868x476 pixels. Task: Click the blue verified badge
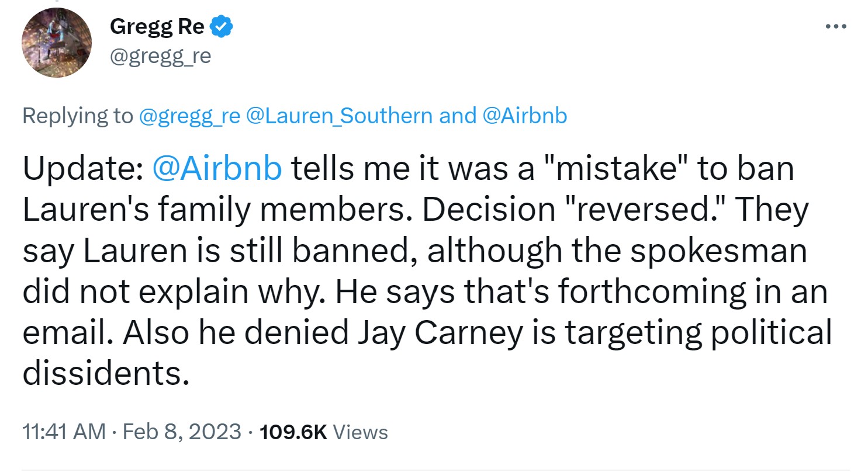[222, 27]
